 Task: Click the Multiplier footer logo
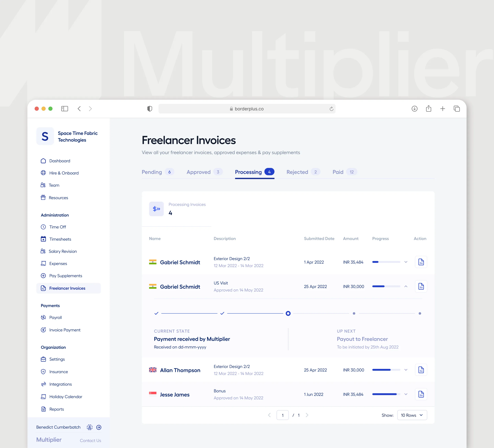[x=49, y=440]
